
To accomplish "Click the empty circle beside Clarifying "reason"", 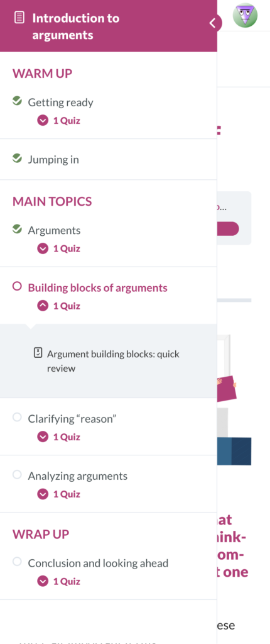I will (17, 418).
